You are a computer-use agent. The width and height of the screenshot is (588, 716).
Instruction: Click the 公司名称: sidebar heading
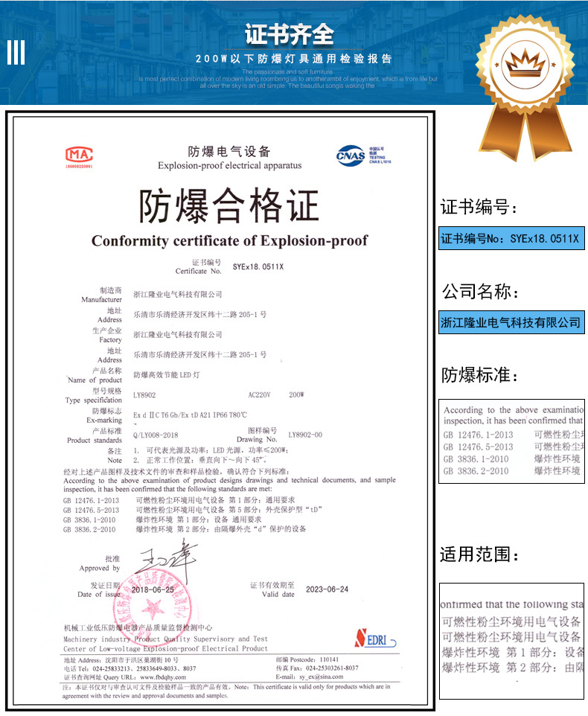point(480,291)
